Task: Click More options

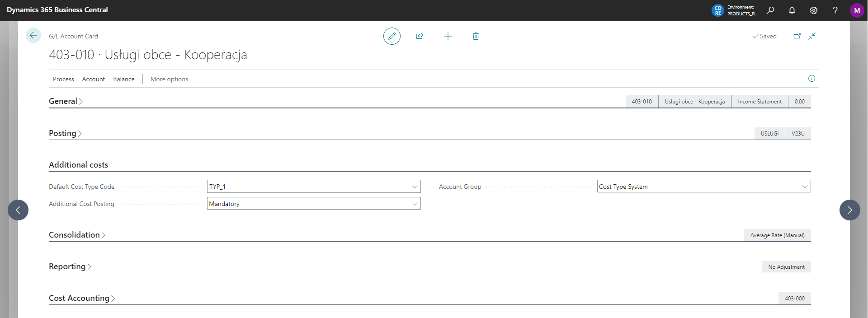Action: [169, 79]
